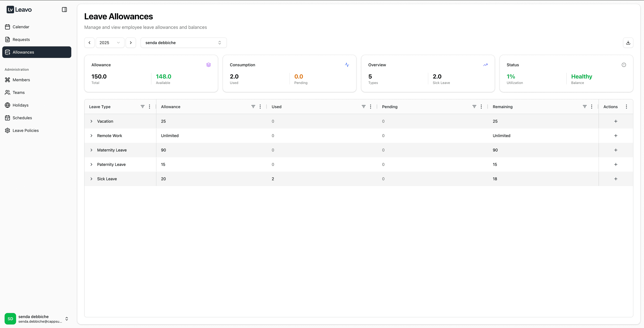
Task: Toggle the sidebar collapse icon
Action: (x=64, y=10)
